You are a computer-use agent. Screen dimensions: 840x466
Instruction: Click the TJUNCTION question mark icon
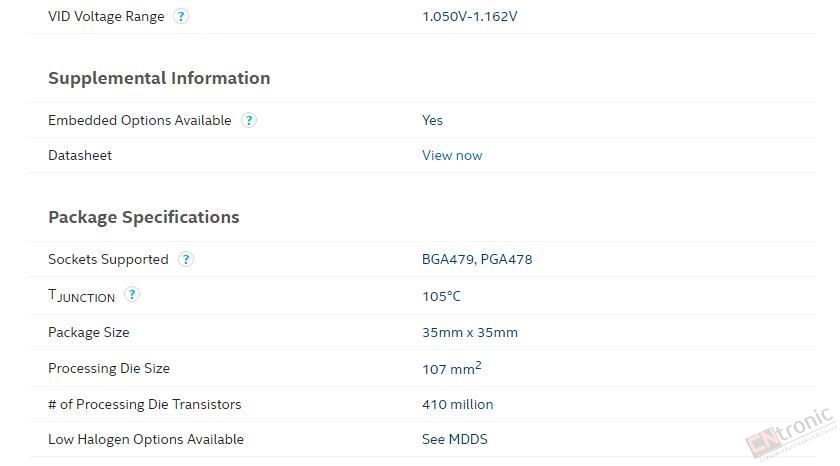pyautogui.click(x=132, y=294)
